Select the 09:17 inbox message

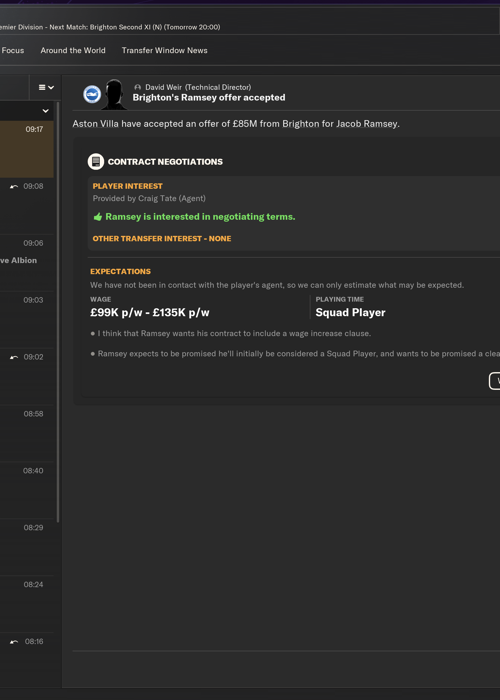click(x=27, y=149)
